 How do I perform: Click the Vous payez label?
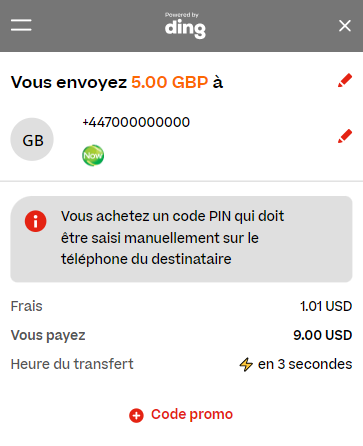tap(48, 335)
